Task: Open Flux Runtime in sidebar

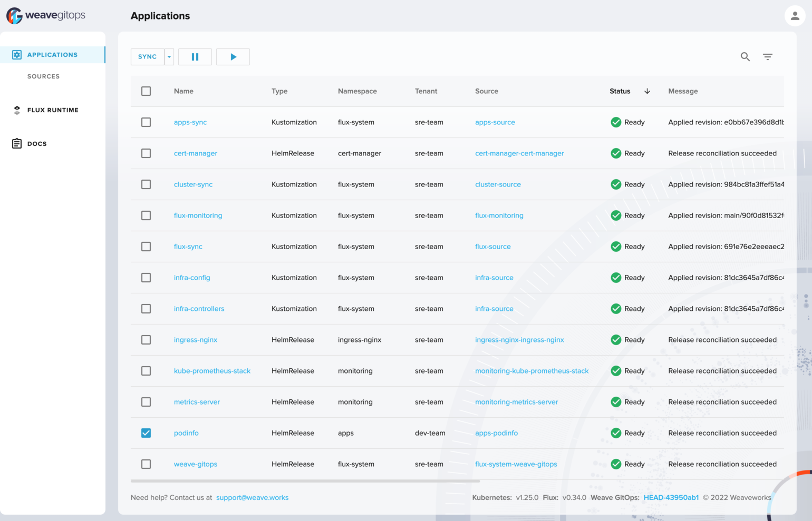Action: tap(53, 110)
